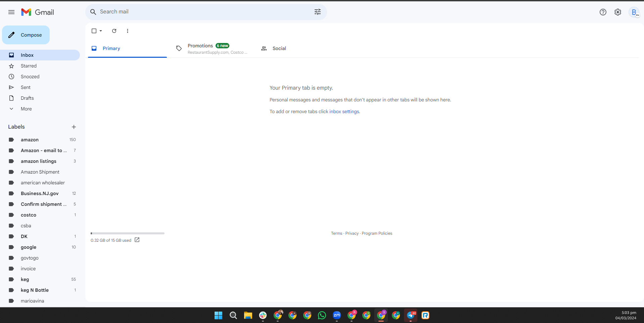Tick the select-all checkbox
This screenshot has width=644, height=323.
pyautogui.click(x=94, y=31)
